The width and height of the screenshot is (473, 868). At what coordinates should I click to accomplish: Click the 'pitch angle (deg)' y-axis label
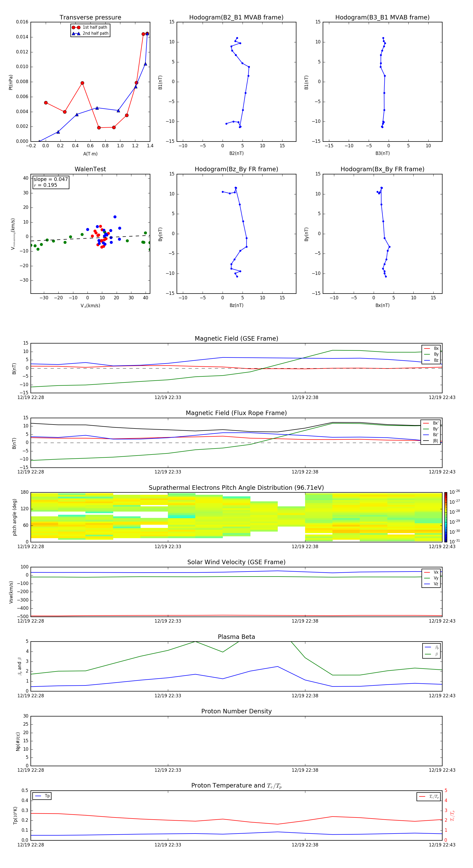14,517
